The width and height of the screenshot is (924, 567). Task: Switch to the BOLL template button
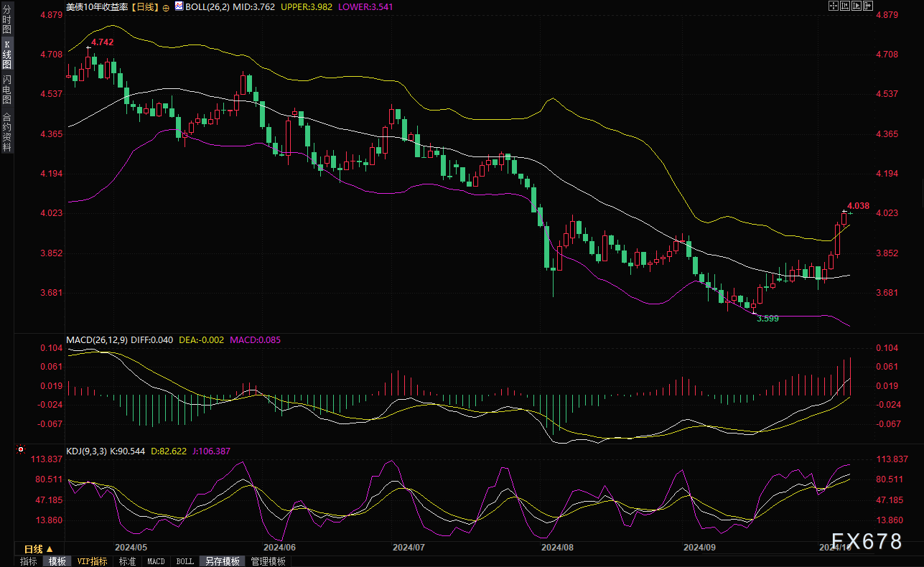pyautogui.click(x=185, y=561)
